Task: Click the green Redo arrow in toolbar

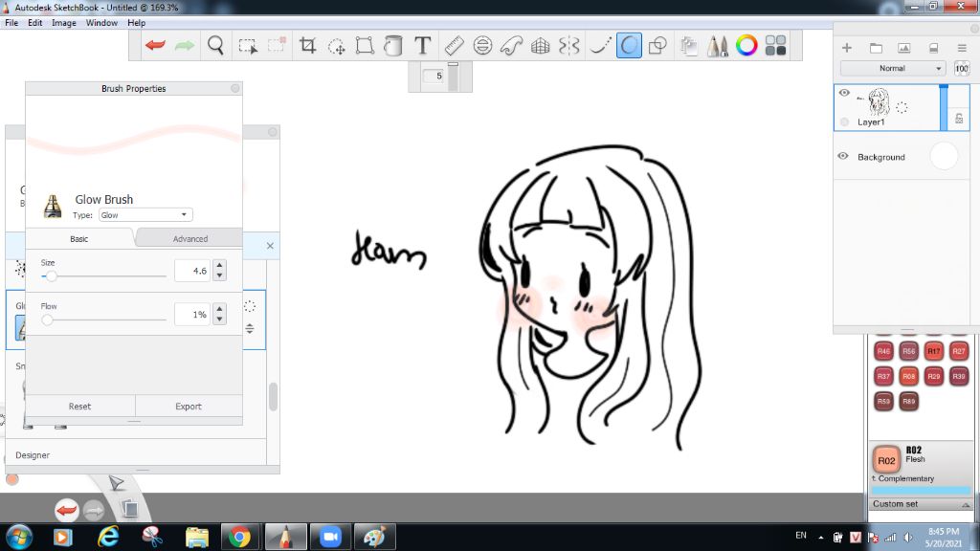Action: pos(185,45)
